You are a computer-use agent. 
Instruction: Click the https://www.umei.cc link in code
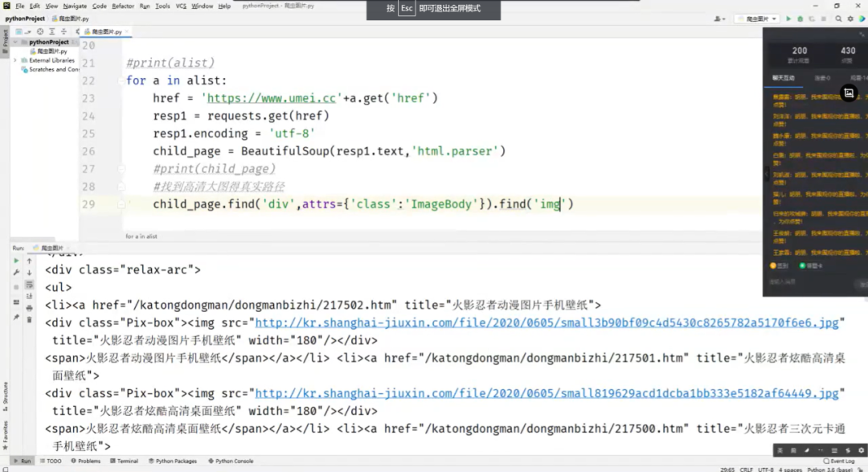coord(272,98)
